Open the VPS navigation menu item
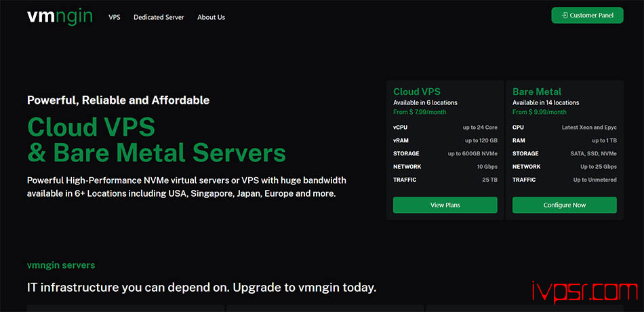 point(114,17)
